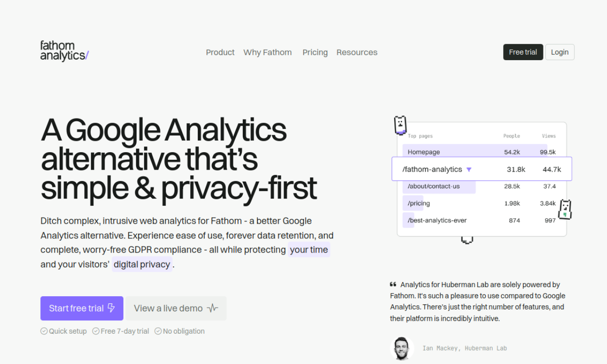Click Ian Mackey's avatar photo
This screenshot has width=607, height=364.
tap(402, 348)
